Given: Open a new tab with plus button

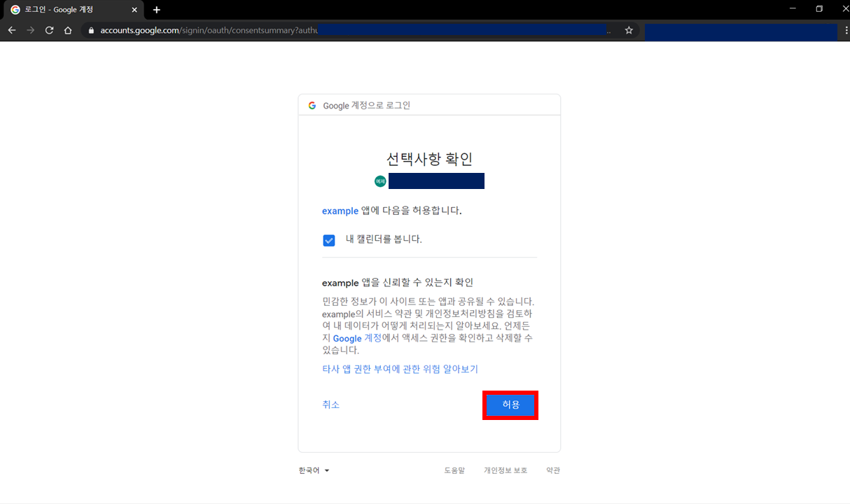Looking at the screenshot, I should click(x=156, y=10).
